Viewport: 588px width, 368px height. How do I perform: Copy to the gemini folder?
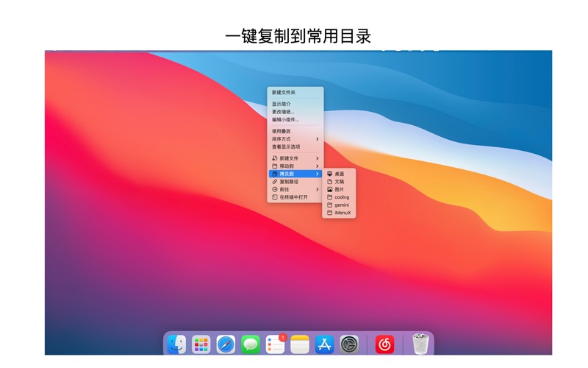coord(339,205)
